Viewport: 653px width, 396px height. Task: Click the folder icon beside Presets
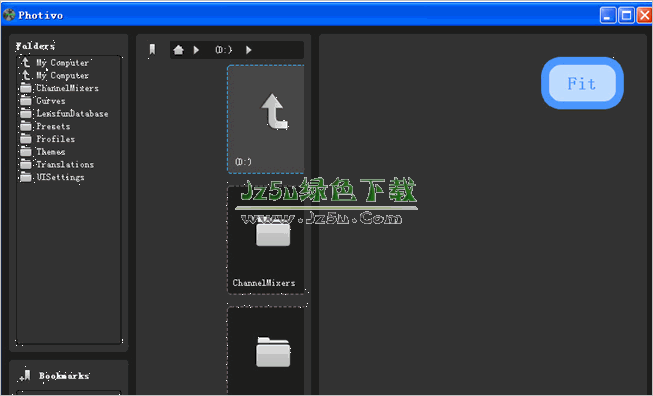pyautogui.click(x=26, y=126)
